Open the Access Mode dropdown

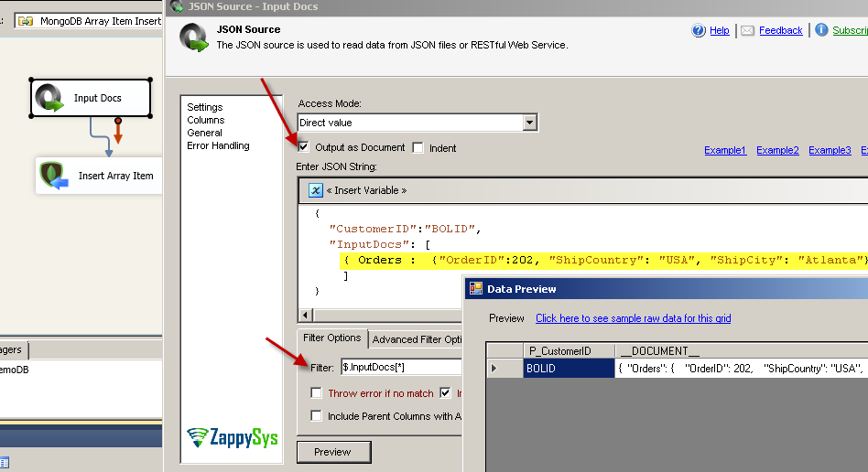pos(530,123)
